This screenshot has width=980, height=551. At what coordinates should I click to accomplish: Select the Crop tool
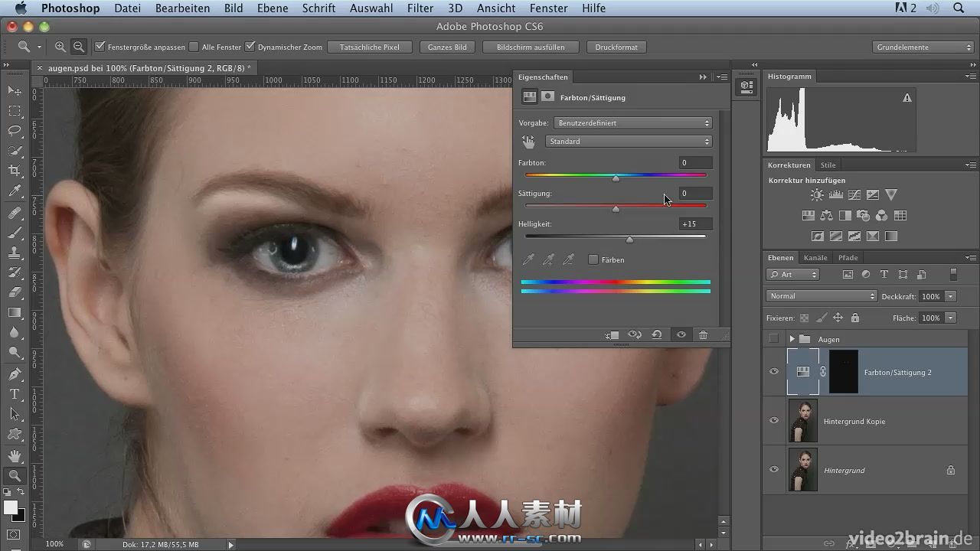pos(15,171)
